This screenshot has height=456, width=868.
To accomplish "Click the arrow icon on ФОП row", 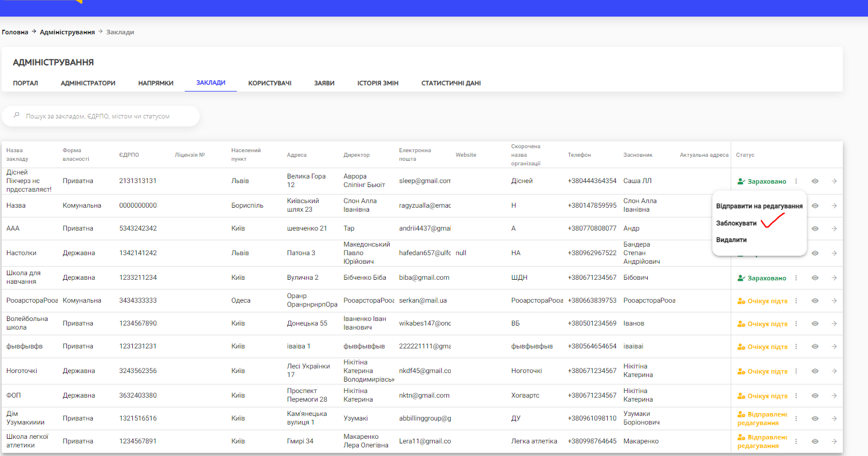I will [x=834, y=395].
